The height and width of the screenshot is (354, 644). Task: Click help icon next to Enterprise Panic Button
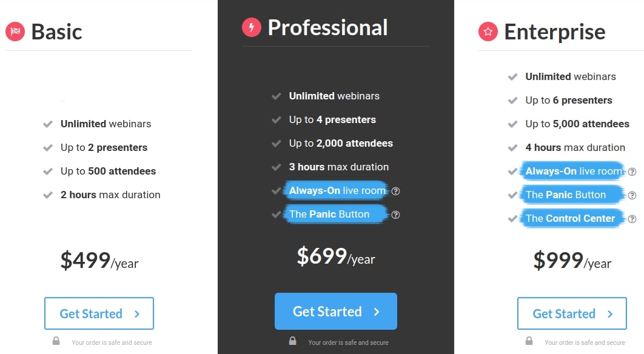coord(632,195)
